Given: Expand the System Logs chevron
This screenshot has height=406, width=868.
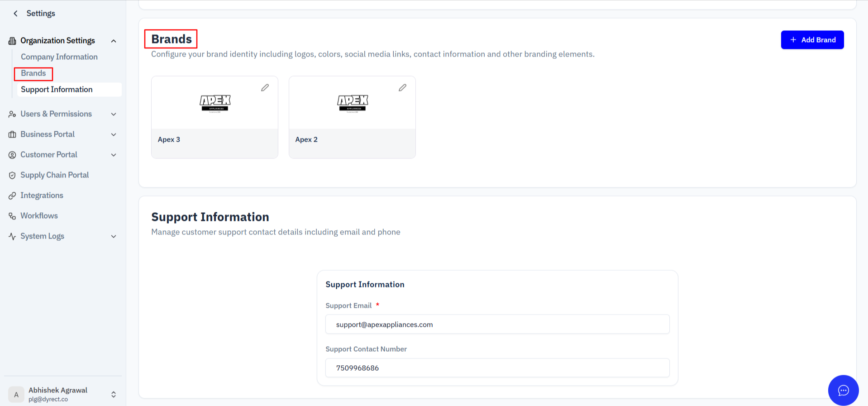Looking at the screenshot, I should (114, 236).
